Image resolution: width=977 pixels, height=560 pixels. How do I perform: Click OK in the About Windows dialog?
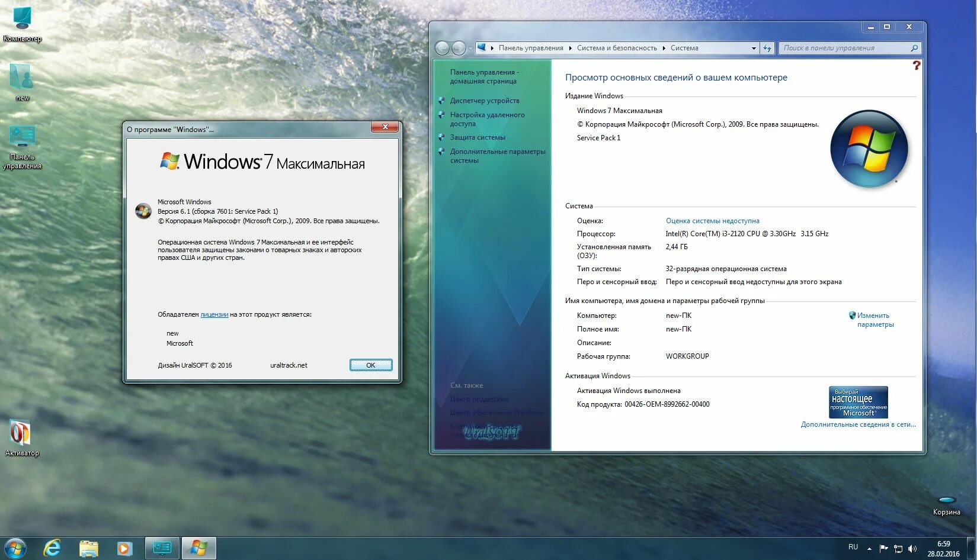[x=371, y=365]
